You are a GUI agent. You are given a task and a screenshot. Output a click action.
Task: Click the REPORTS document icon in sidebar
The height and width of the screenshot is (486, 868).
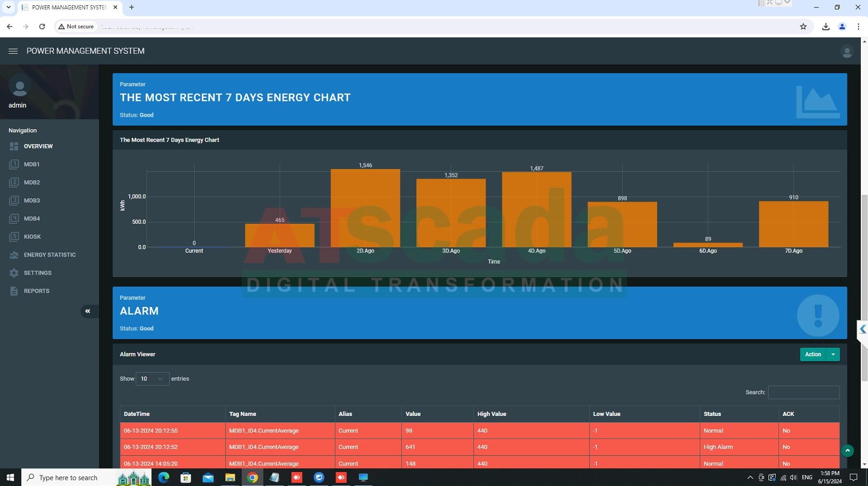[14, 291]
